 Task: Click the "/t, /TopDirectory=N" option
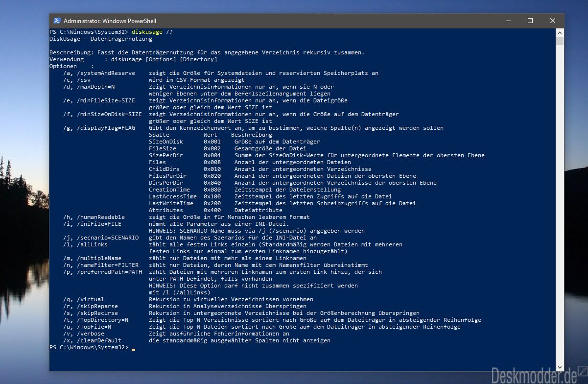point(95,320)
